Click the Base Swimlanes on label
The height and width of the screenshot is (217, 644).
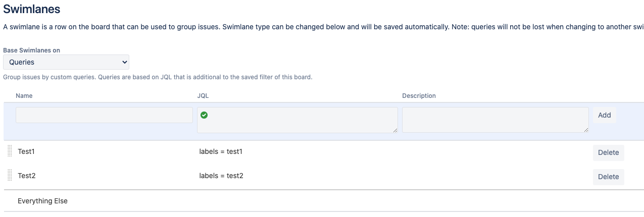point(35,50)
